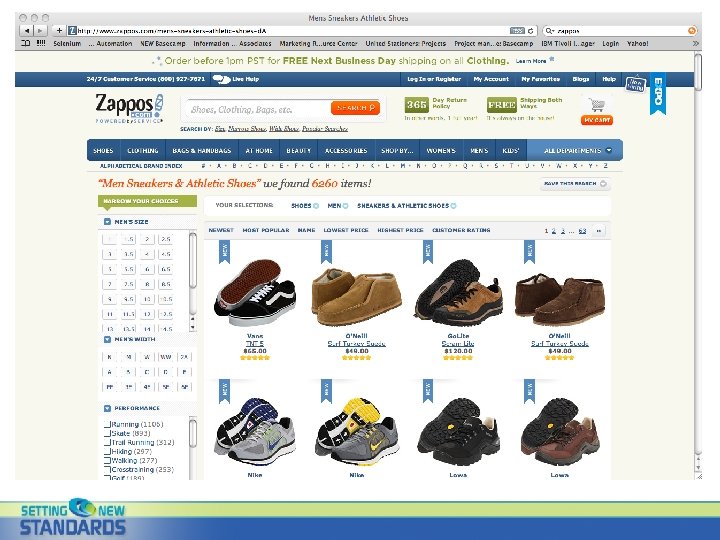Screen dimensions: 720x540
Task: Open the Log In or Register link
Action: pyautogui.click(x=434, y=79)
